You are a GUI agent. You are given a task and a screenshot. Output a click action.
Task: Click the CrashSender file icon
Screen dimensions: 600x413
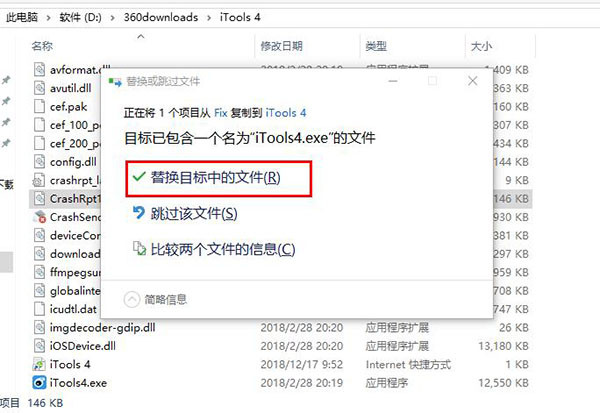[39, 217]
